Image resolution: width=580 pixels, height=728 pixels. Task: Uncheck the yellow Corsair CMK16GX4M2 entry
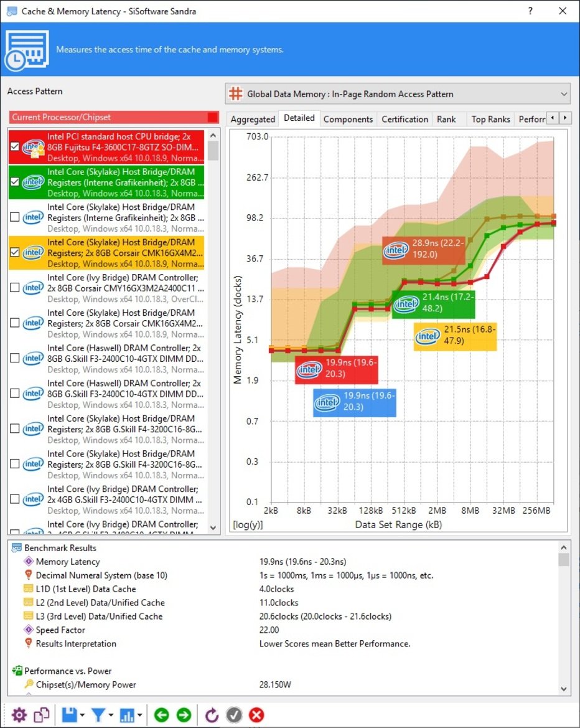(x=15, y=252)
